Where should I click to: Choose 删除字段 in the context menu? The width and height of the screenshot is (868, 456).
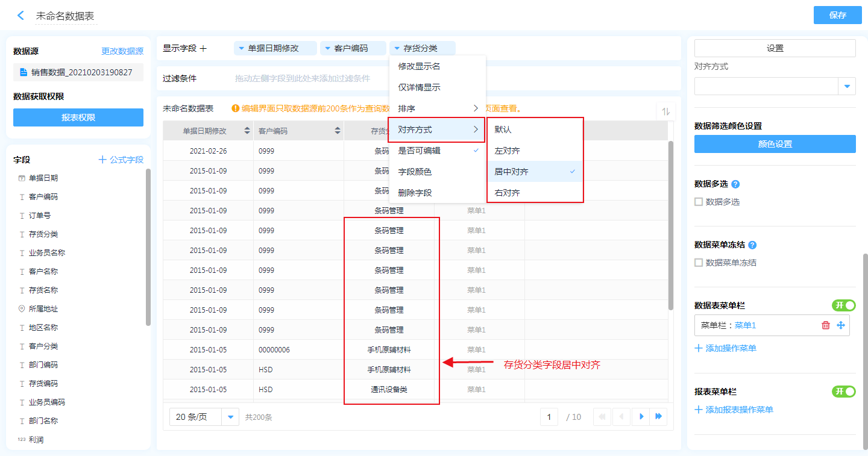click(x=415, y=193)
